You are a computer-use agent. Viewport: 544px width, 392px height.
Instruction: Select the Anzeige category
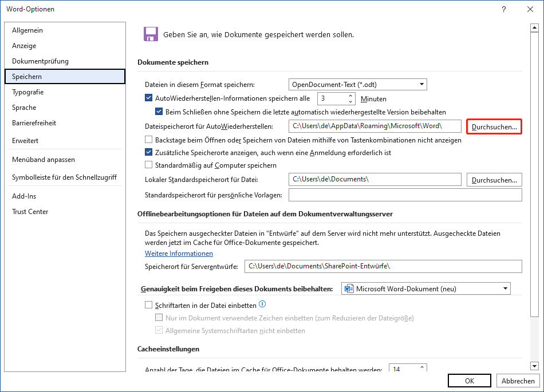[x=65, y=46]
